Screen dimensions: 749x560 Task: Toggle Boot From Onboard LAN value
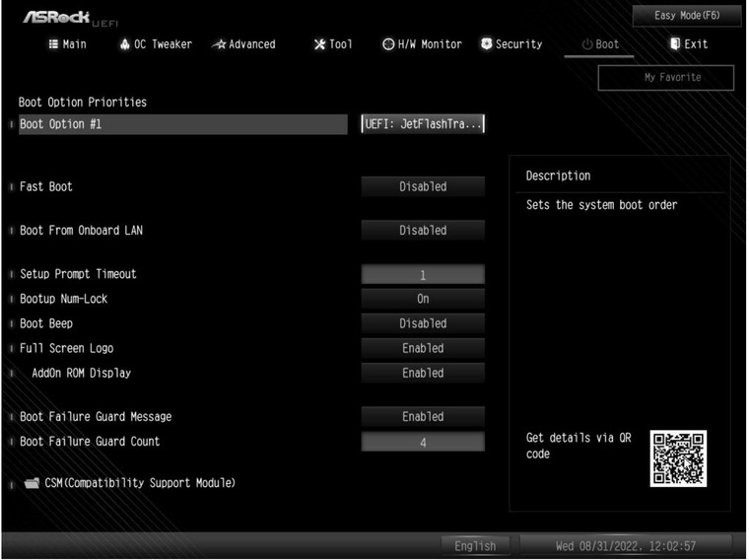(423, 230)
